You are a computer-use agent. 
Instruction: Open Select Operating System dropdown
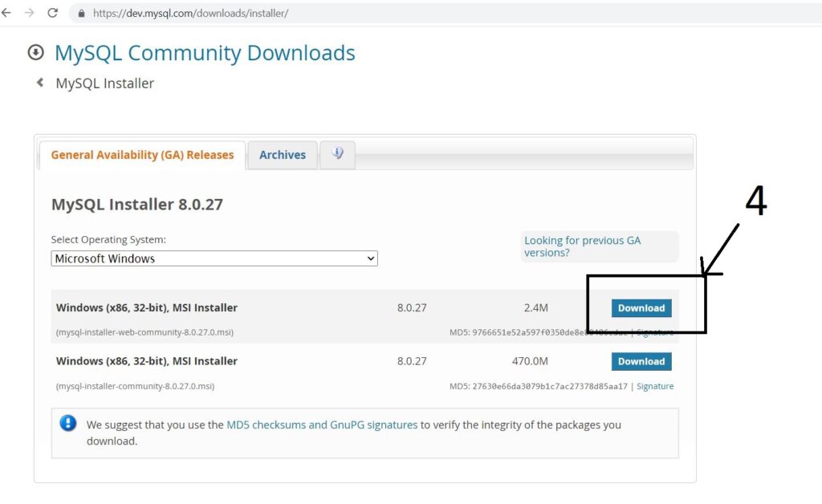pos(214,258)
